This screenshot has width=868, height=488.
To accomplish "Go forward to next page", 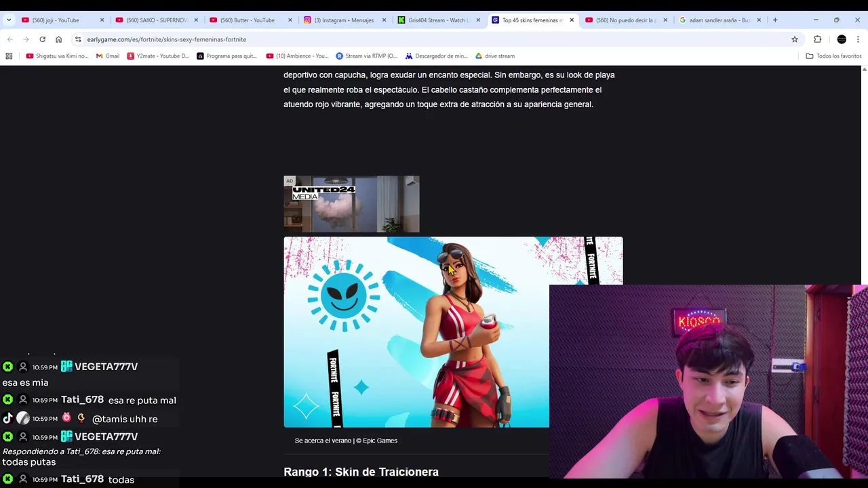I will click(26, 39).
